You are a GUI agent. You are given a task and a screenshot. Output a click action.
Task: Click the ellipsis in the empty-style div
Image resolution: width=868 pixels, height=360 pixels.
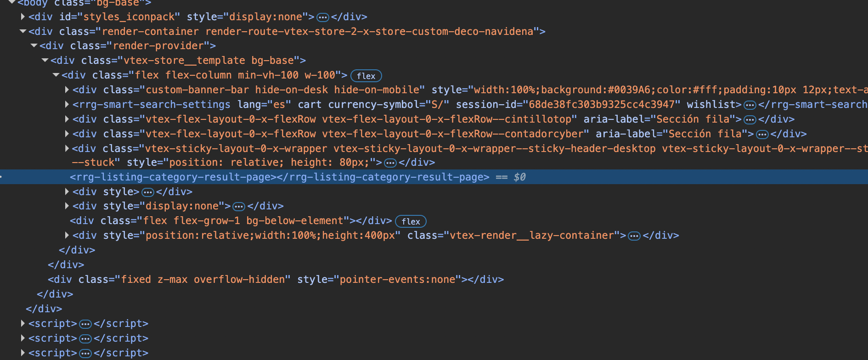pyautogui.click(x=147, y=192)
